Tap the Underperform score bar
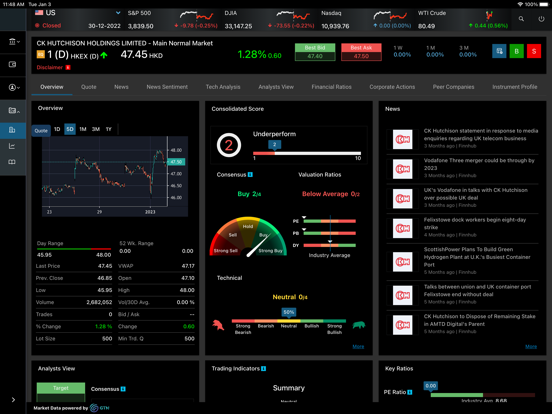Image resolution: width=552 pixels, height=414 pixels. [x=307, y=153]
